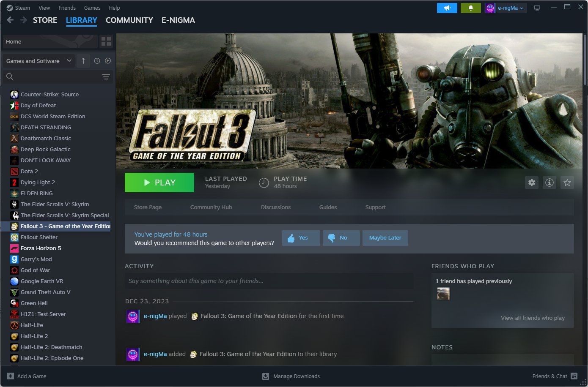Open game info icon
The width and height of the screenshot is (588, 387).
(x=550, y=183)
